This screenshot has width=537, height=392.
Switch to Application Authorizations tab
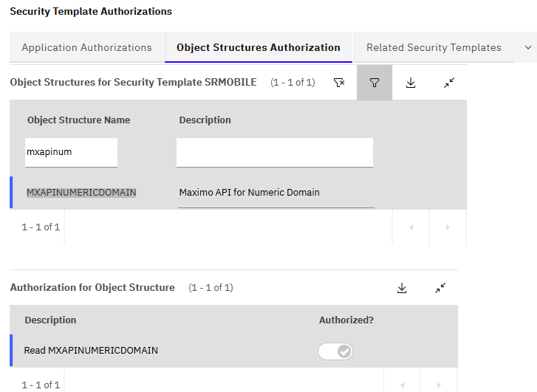(86, 47)
